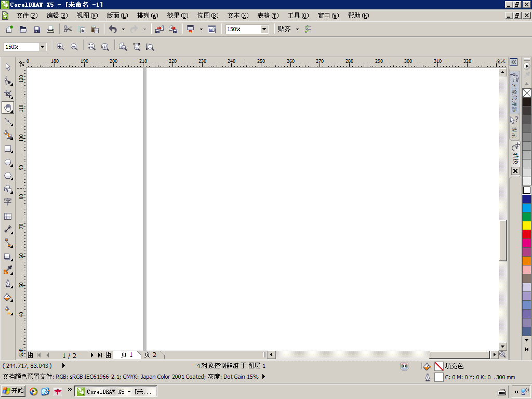Select the Freehand curve tool

pyautogui.click(x=8, y=122)
